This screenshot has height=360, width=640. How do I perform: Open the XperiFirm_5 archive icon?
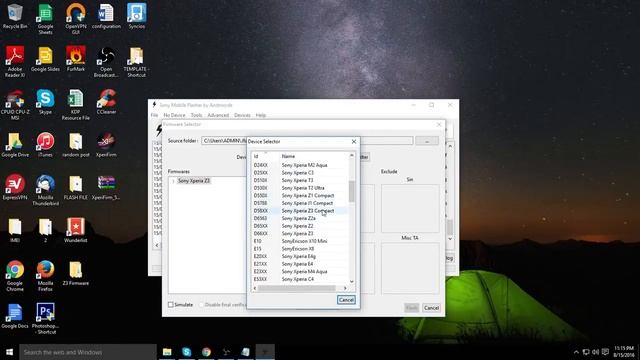click(106, 187)
